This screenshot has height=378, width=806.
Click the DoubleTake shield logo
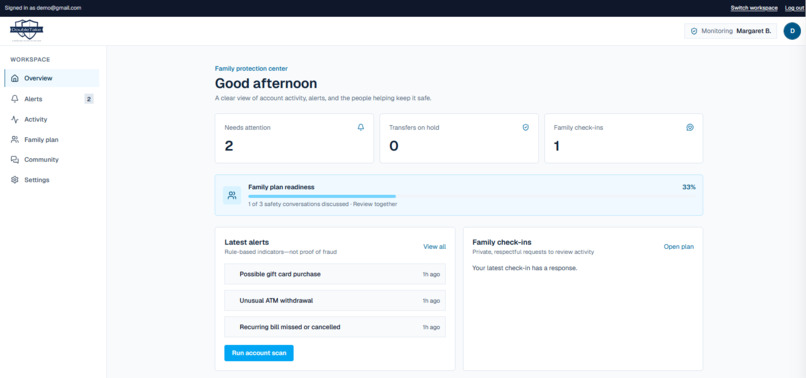click(x=27, y=30)
